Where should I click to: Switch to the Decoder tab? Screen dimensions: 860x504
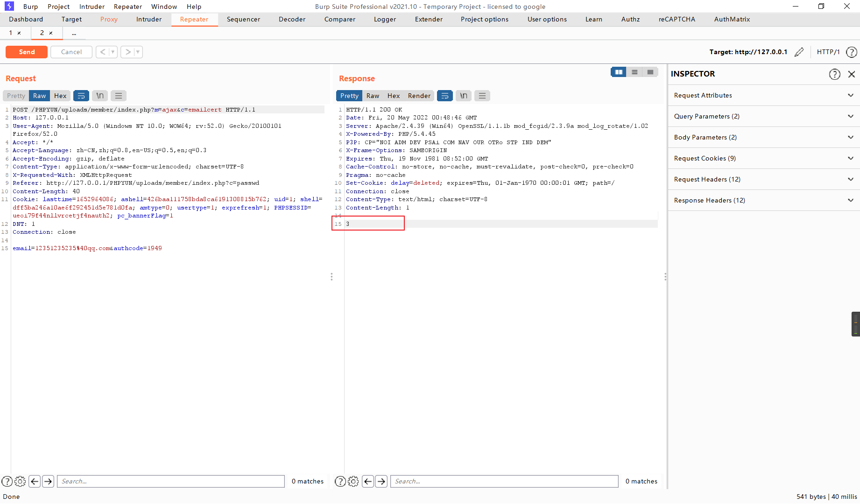(x=292, y=19)
